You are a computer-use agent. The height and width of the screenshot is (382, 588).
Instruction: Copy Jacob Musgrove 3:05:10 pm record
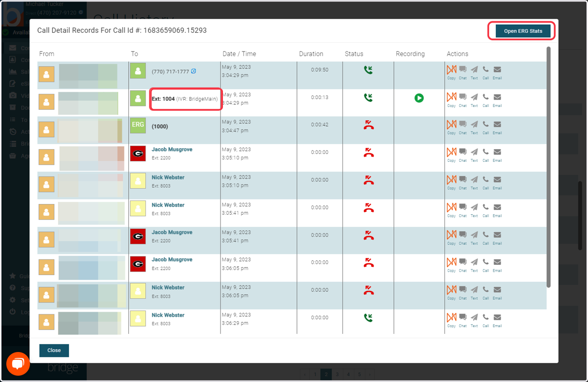[451, 154]
